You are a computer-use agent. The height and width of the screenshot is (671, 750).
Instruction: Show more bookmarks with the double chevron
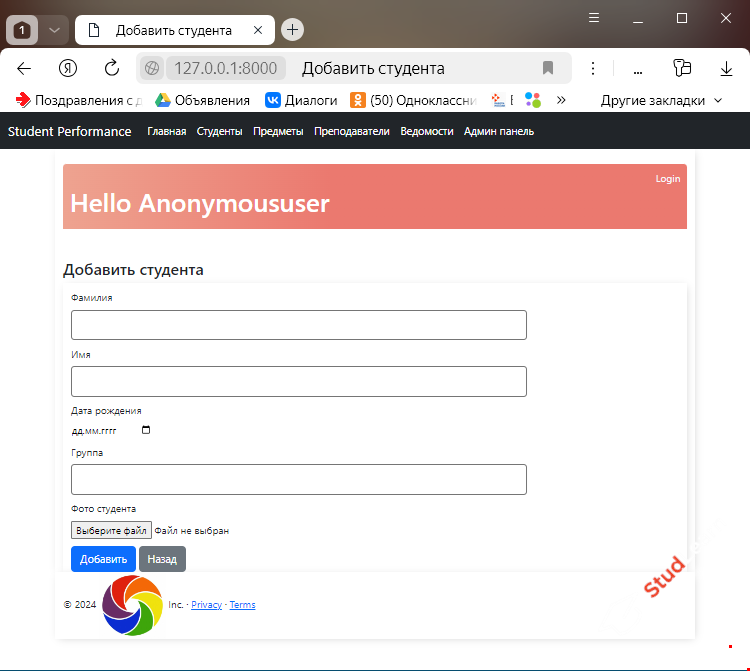tap(561, 100)
